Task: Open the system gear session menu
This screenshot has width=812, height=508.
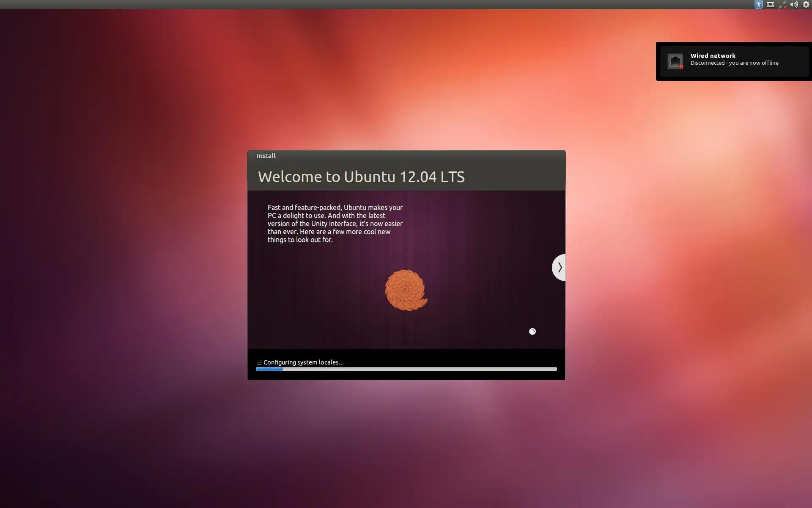Action: pyautogui.click(x=806, y=5)
